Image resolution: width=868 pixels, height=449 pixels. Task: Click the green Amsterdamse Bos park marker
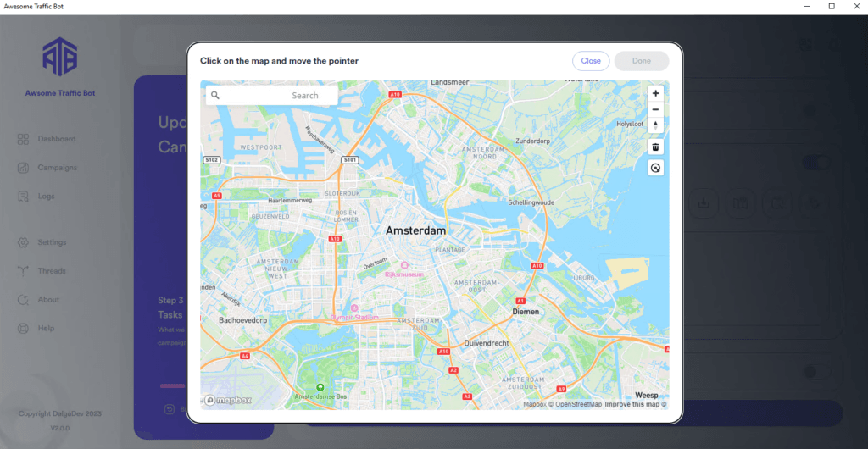pyautogui.click(x=320, y=387)
